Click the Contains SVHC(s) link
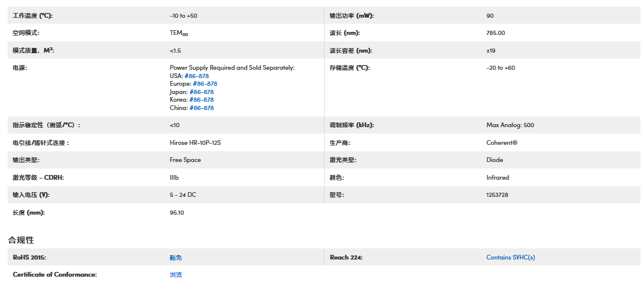 tap(511, 258)
